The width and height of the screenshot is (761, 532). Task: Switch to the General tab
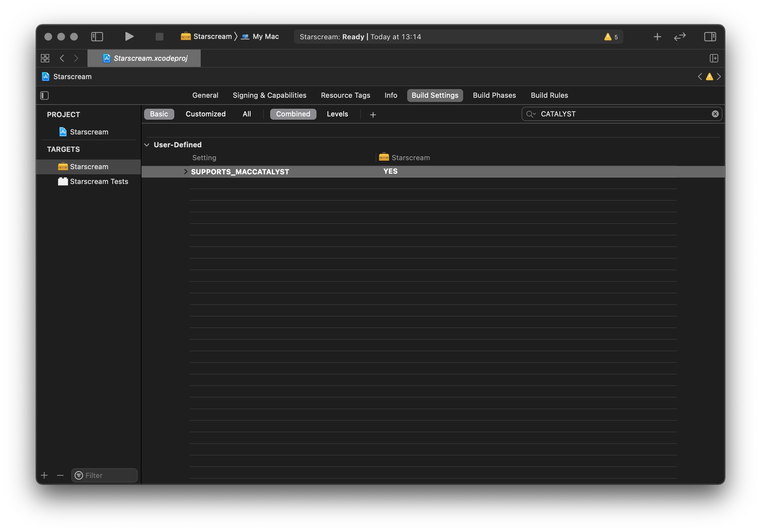click(205, 96)
